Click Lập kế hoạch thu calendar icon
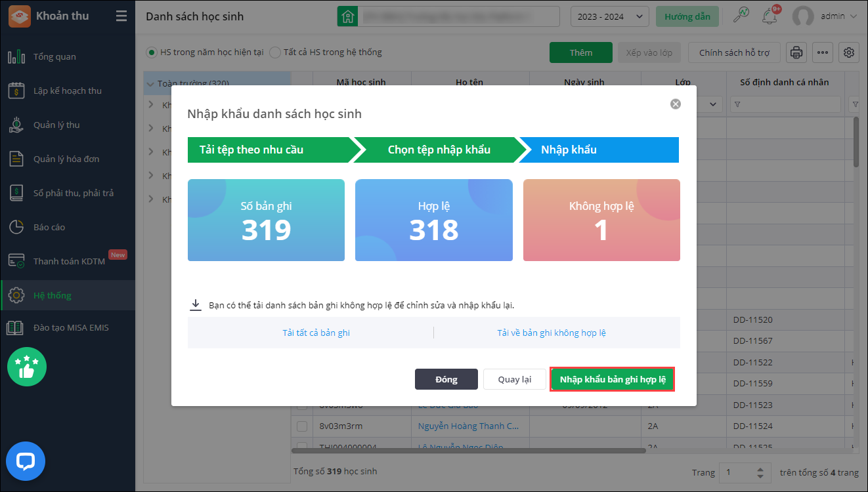 click(x=16, y=91)
